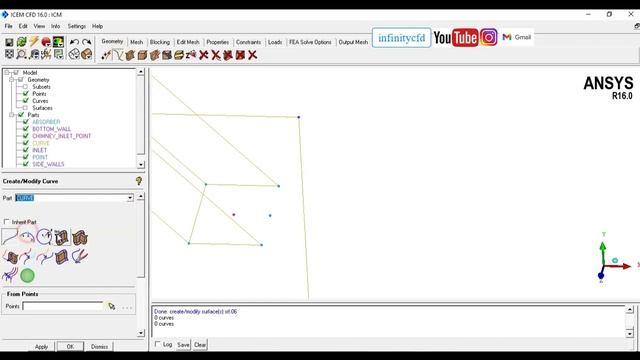Select the Delete Curve tool
Screen dimensions: 640x360
pyautogui.click(x=216, y=55)
